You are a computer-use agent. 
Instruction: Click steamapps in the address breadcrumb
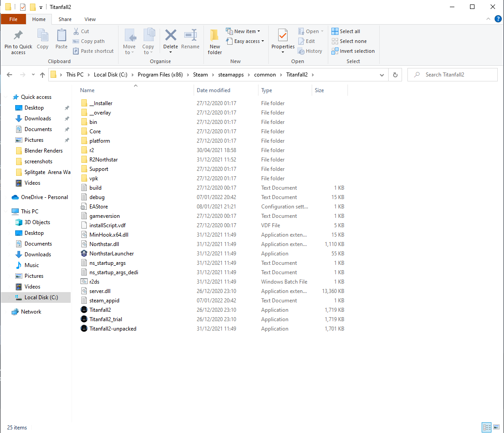tap(231, 75)
